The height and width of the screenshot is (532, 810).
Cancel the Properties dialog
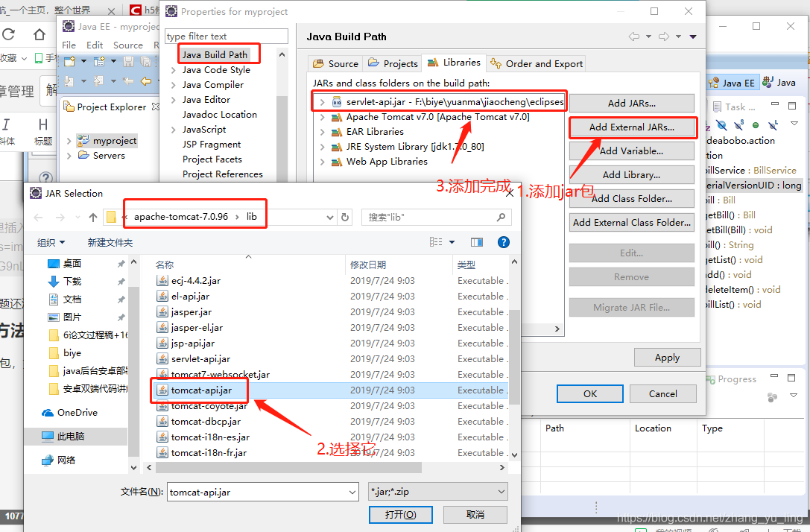point(662,393)
